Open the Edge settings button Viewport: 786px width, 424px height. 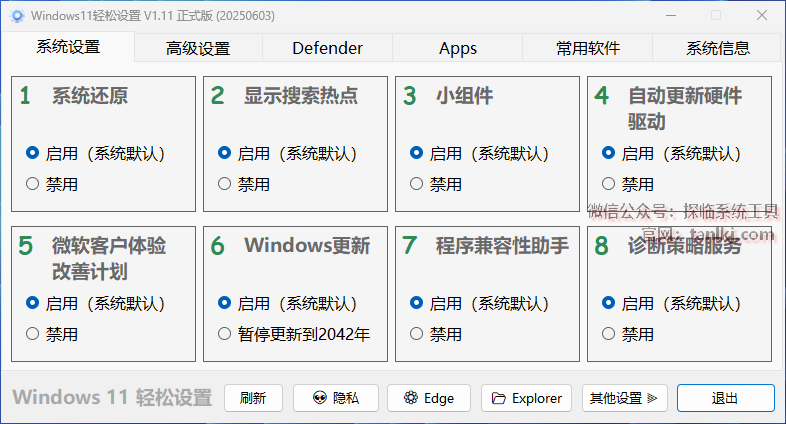coord(429,398)
